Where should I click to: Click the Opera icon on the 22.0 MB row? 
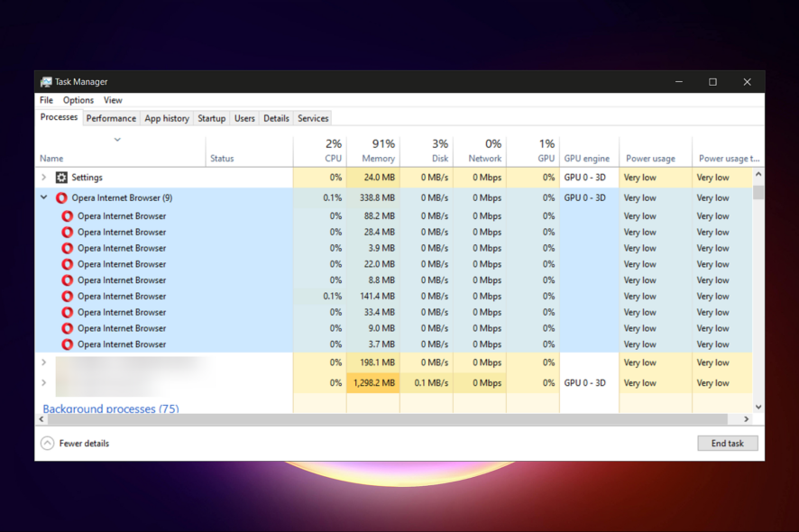[x=68, y=264]
